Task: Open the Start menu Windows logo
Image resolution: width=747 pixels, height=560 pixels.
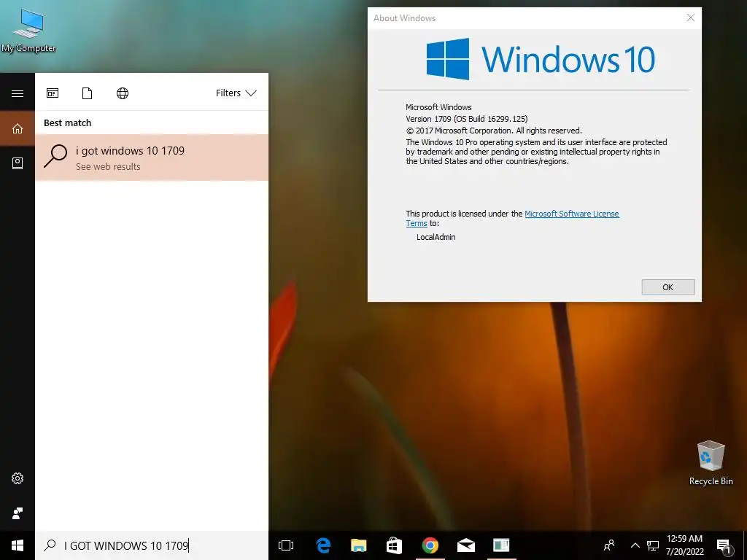Action: (x=18, y=545)
